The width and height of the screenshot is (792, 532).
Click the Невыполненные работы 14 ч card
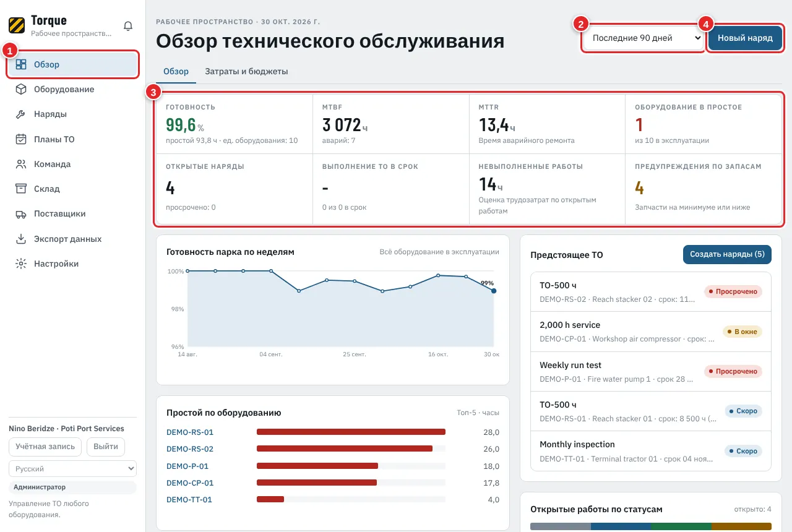548,189
